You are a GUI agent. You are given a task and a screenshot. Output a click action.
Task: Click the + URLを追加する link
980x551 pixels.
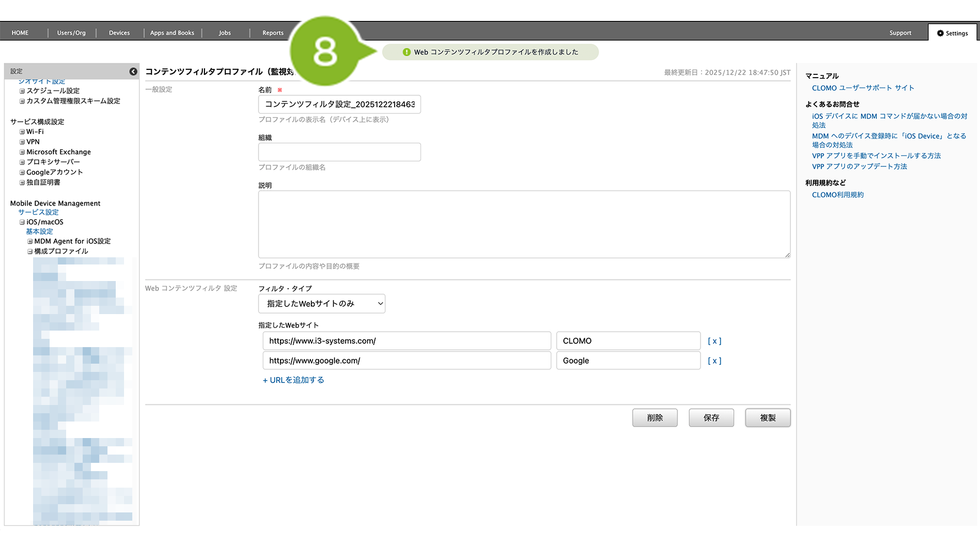tap(293, 380)
